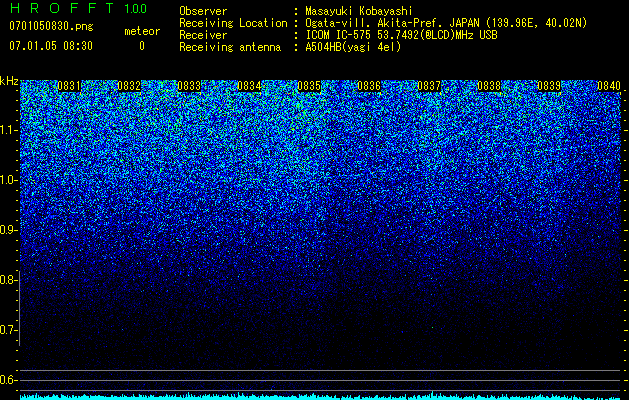Click the meteor count value 0
The image size is (629, 400).
tap(142, 46)
